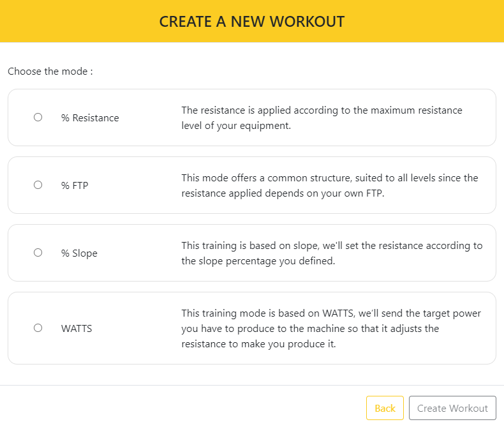Go back with the Back button
The image size is (504, 429).
point(385,408)
